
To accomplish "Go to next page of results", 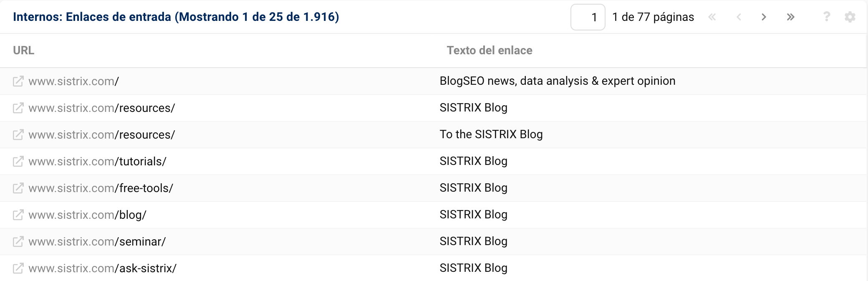I will point(764,17).
